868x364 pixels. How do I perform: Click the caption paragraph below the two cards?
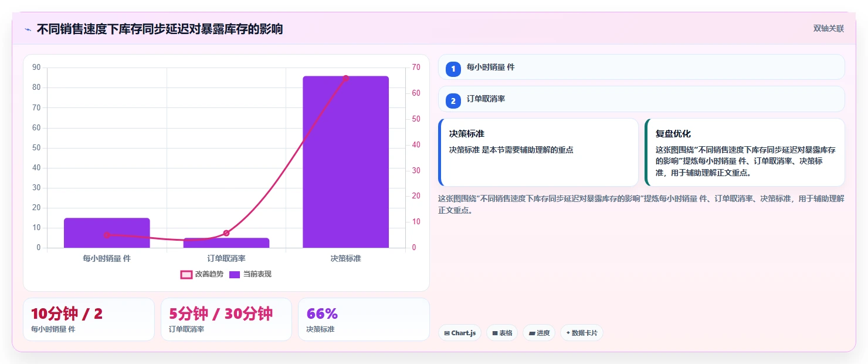pyautogui.click(x=641, y=204)
